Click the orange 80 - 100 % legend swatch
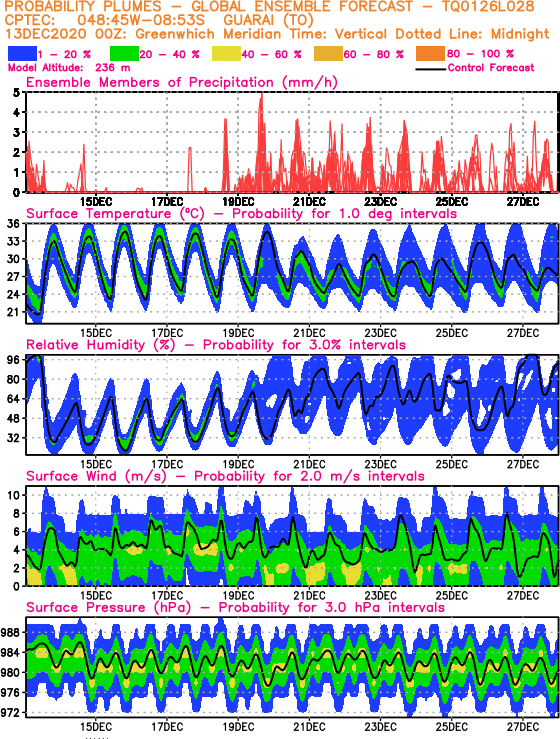The height and width of the screenshot is (739, 560). (430, 54)
